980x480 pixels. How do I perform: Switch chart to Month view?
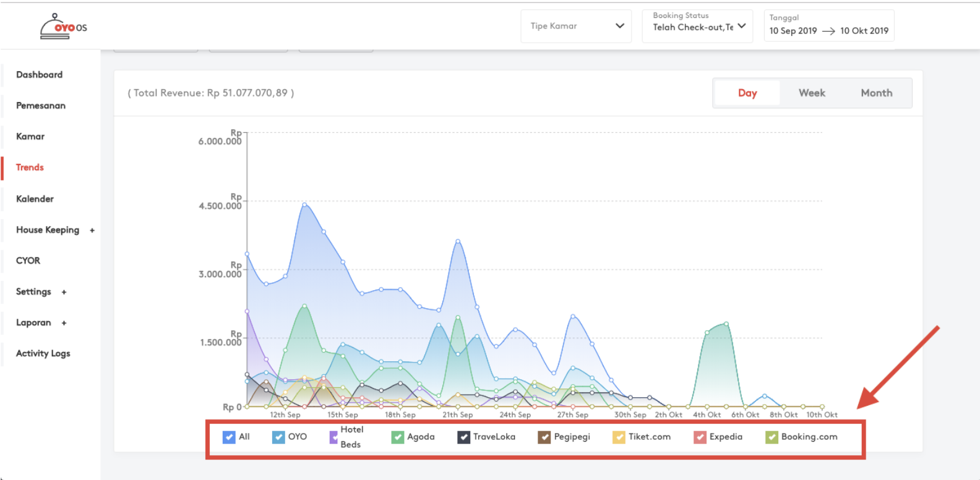[x=877, y=93]
